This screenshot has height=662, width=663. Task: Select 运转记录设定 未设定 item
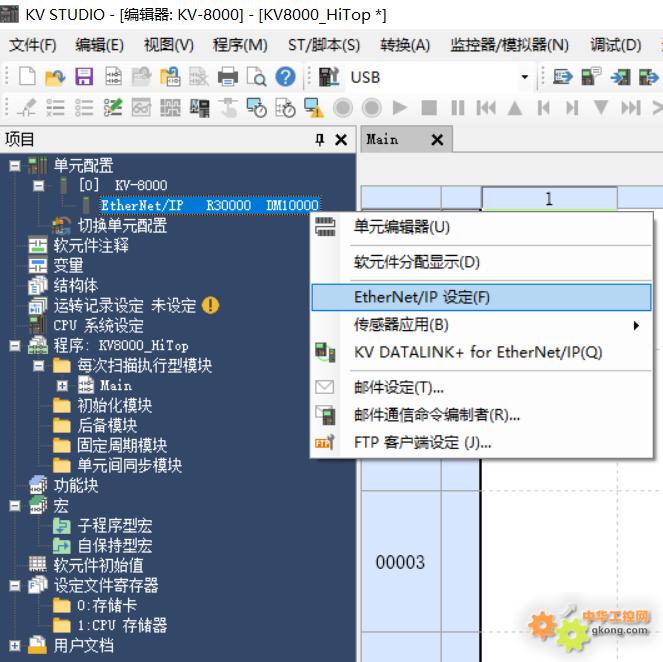click(125, 305)
